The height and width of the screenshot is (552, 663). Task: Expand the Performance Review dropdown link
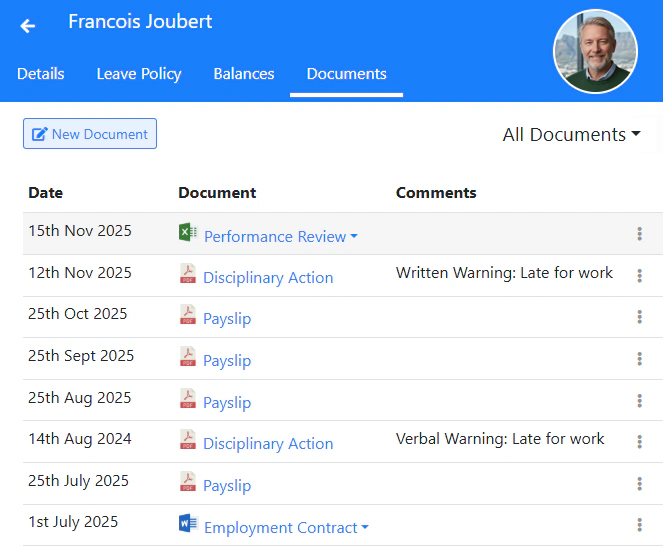pyautogui.click(x=281, y=236)
